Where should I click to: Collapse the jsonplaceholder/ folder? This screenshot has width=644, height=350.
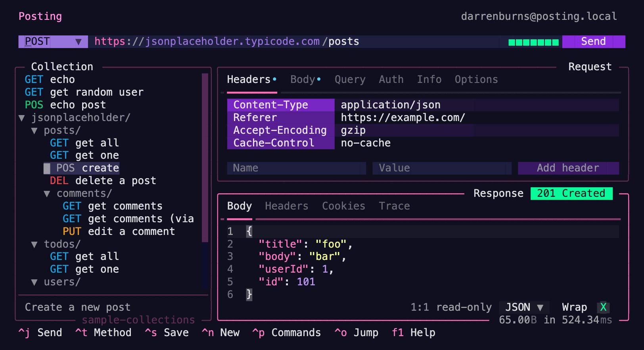[22, 118]
